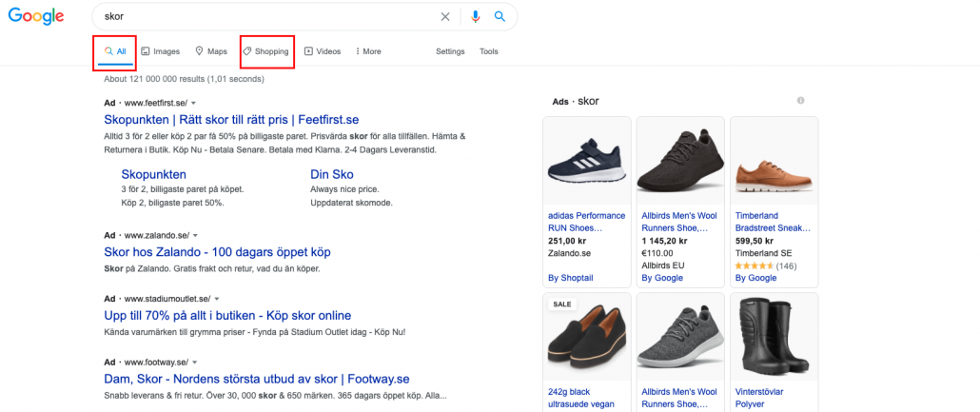980x412 pixels.
Task: Click 242g black ultrasuede vegan title
Action: 581,399
